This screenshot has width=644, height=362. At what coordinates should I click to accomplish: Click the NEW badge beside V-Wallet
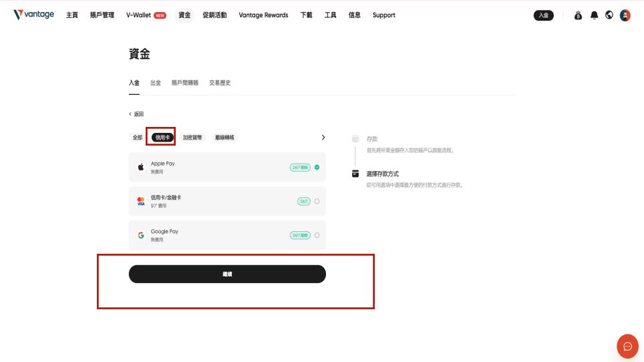(160, 15)
